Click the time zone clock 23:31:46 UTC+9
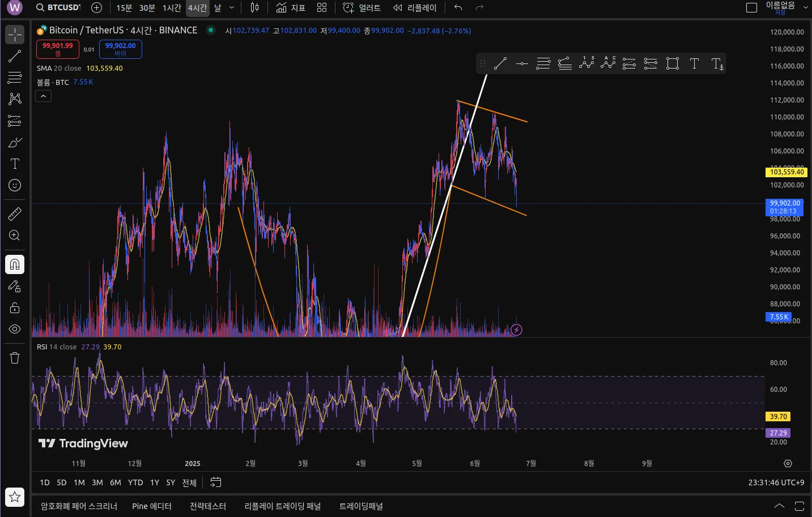812x517 pixels. click(776, 483)
